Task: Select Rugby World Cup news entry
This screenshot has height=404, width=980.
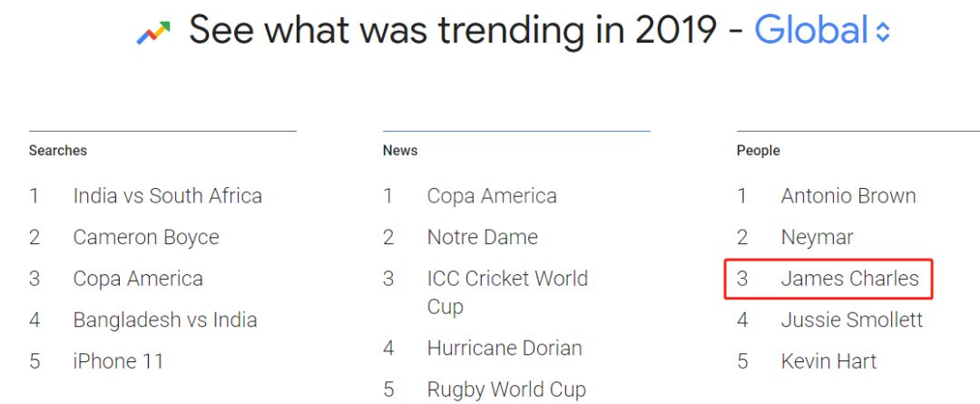Action: [506, 389]
